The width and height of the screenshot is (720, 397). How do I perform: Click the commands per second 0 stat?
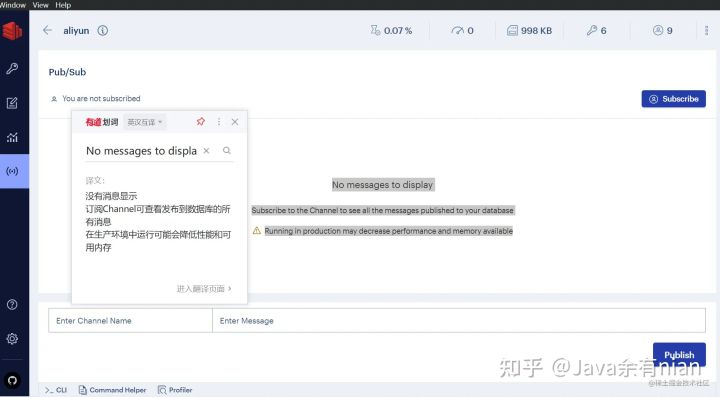click(x=462, y=31)
